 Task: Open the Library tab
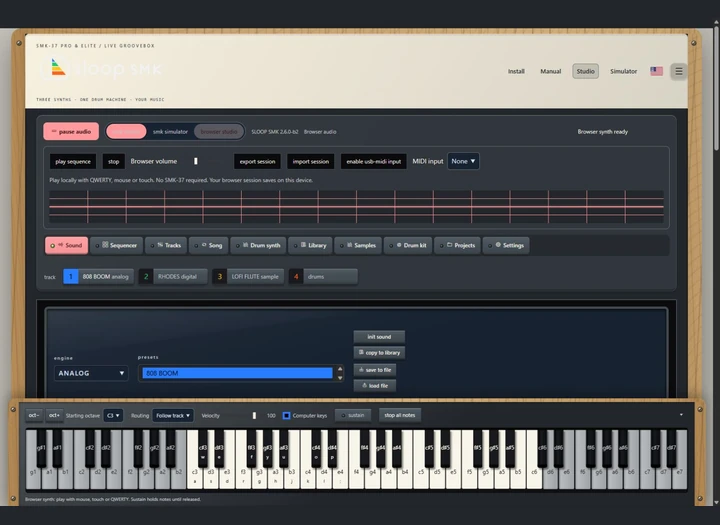click(x=311, y=245)
